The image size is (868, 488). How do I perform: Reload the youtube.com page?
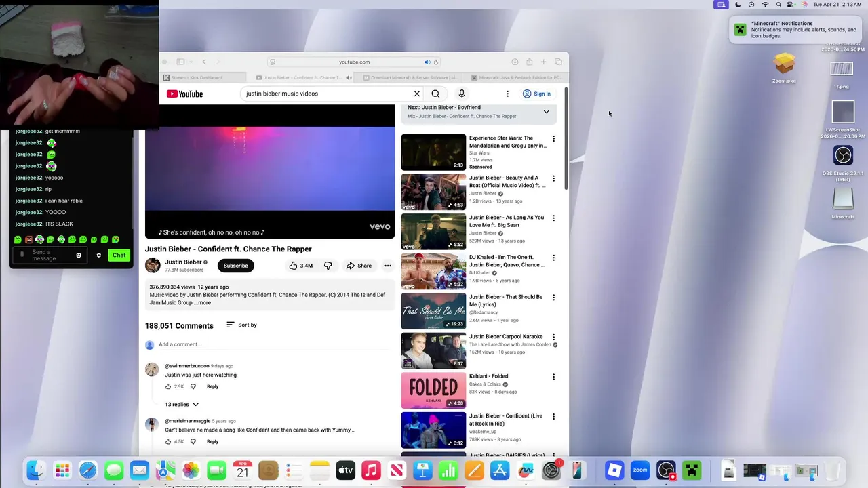coord(436,62)
